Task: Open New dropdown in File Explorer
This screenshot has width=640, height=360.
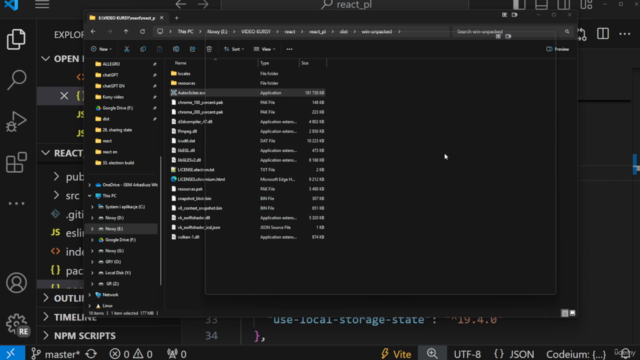Action: pos(101,49)
